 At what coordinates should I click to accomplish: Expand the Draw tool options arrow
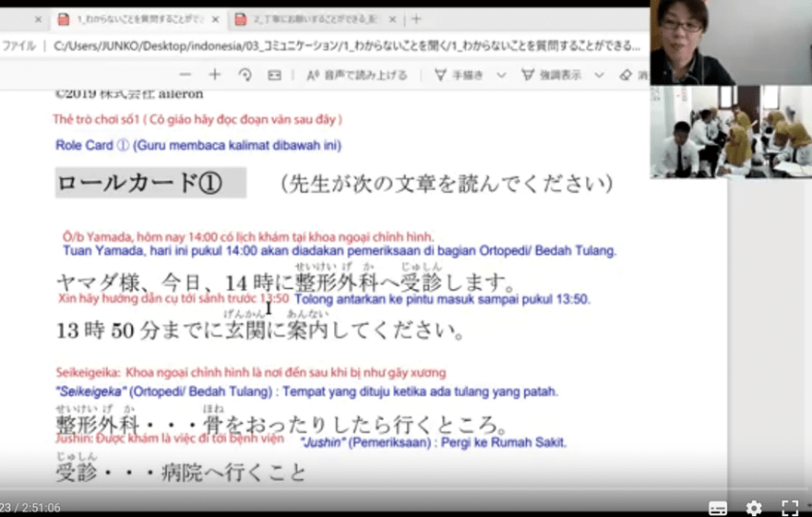501,76
